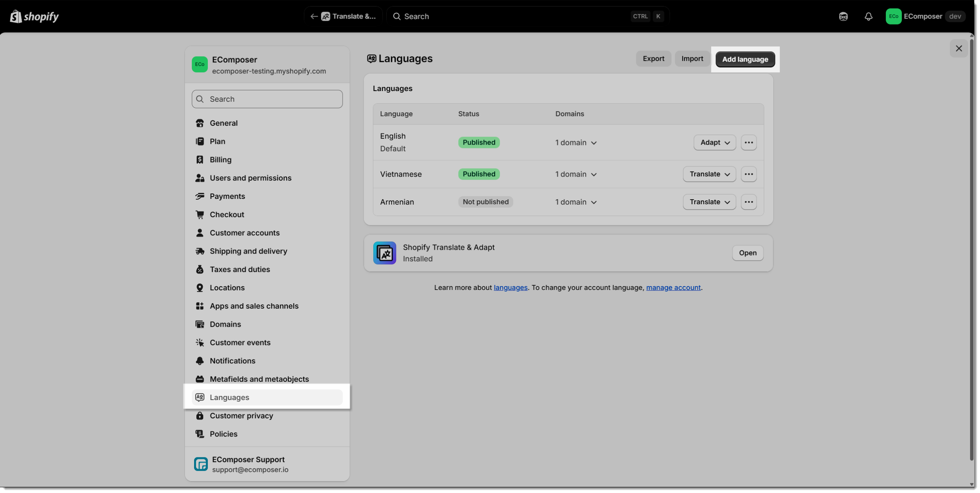Select the Domains settings item
The height and width of the screenshot is (493, 980).
[225, 324]
